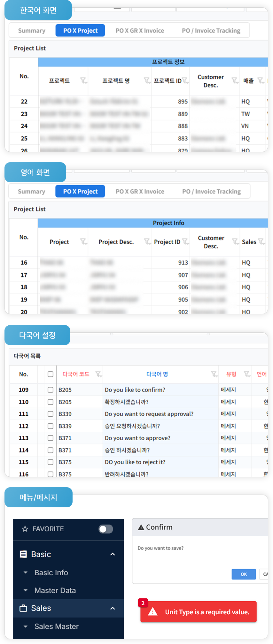This screenshot has width=273, height=644.
Task: Click filter icon next to 매출 header
Action: (261, 80)
